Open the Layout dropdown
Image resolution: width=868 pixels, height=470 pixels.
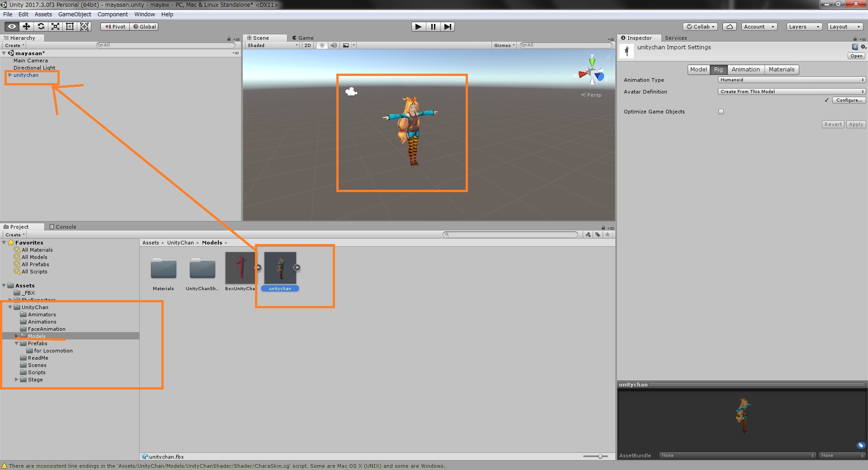[845, 27]
